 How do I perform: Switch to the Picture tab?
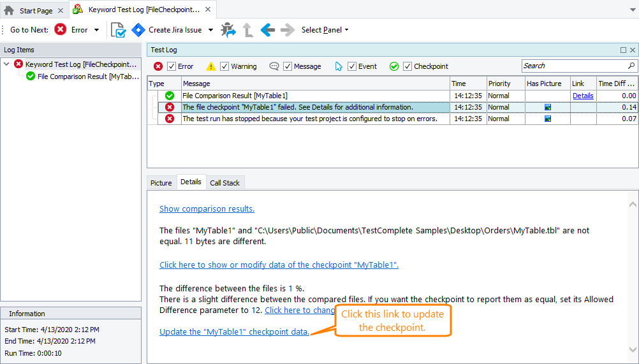(161, 183)
